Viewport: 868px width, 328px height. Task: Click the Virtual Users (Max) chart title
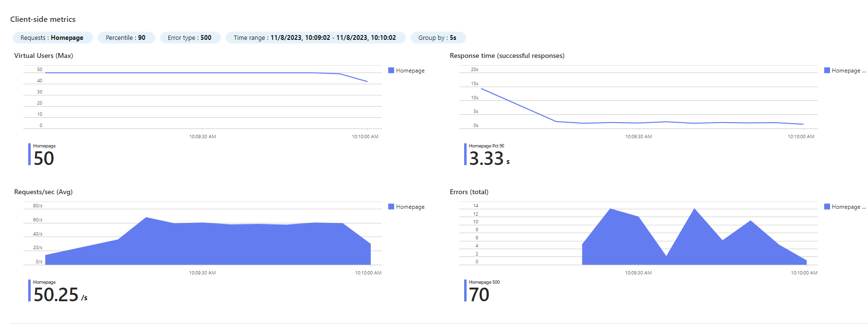(44, 55)
